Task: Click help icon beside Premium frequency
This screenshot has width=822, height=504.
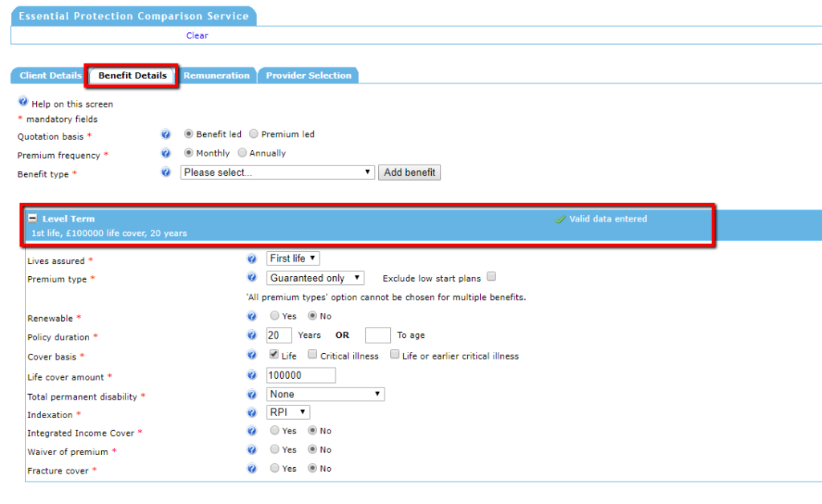Action: click(x=166, y=153)
